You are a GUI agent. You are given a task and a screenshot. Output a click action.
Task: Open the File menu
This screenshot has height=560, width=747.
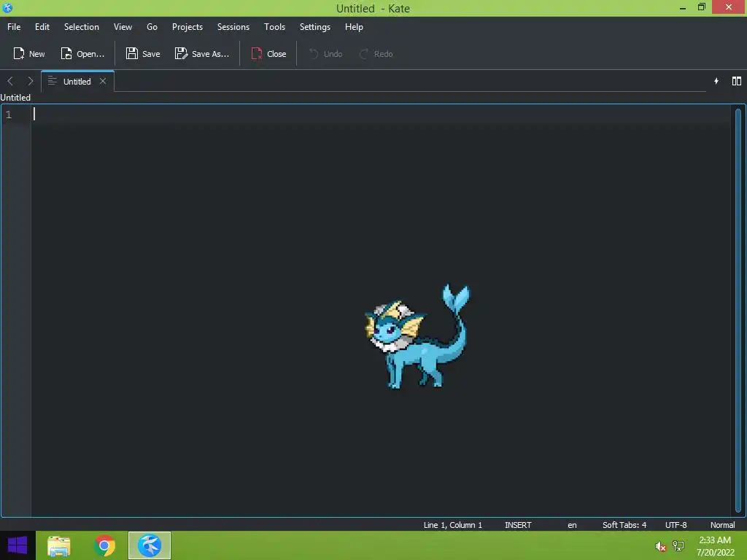[x=14, y=27]
